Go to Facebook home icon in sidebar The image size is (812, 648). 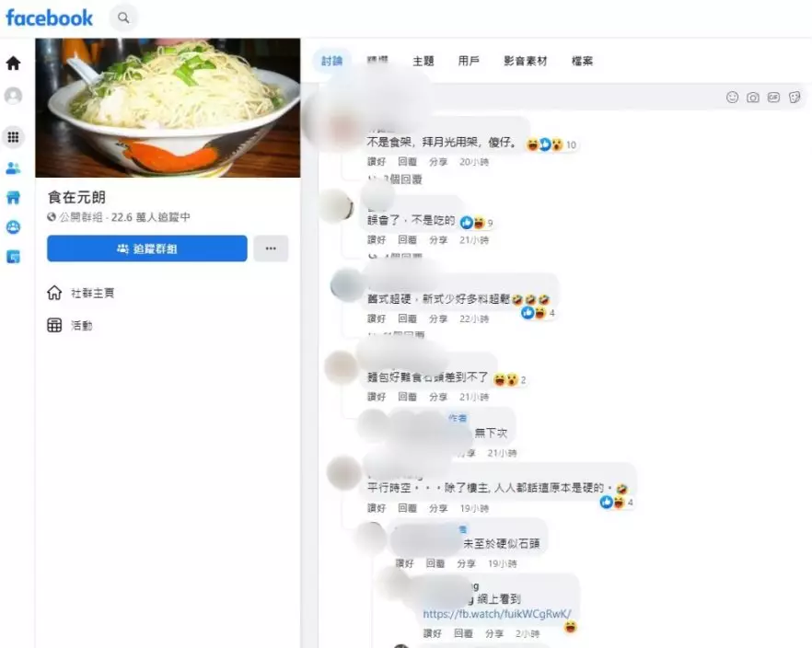click(x=14, y=64)
